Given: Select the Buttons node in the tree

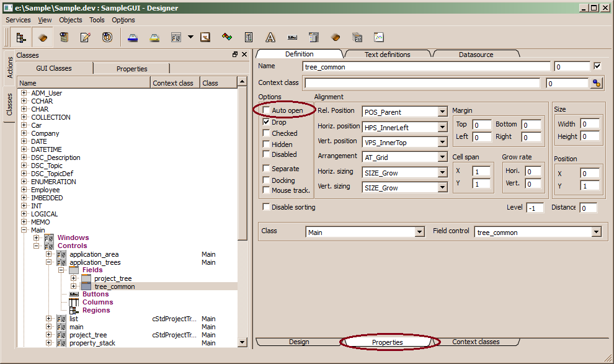Looking at the screenshot, I should 95,295.
